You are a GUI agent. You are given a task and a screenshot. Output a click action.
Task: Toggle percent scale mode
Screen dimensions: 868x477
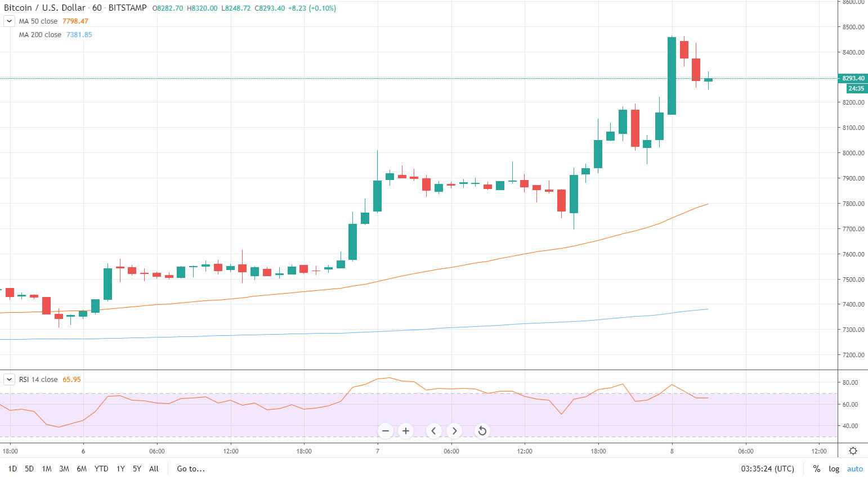point(817,469)
